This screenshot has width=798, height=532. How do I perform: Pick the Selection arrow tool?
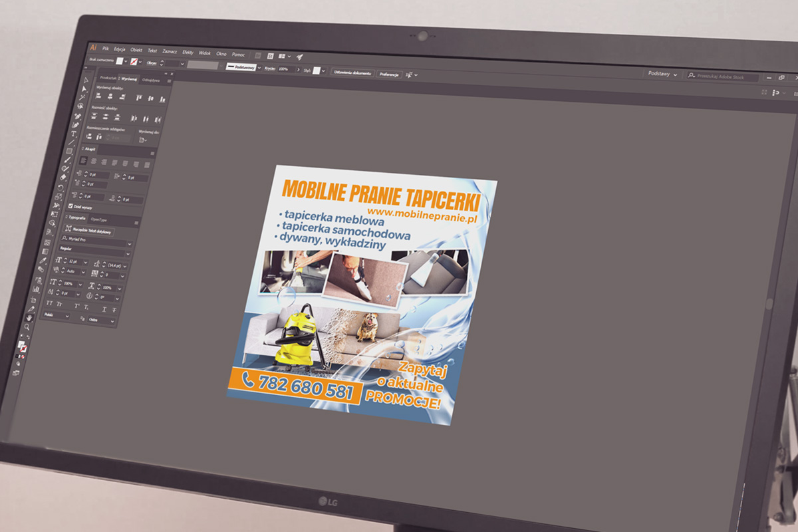pyautogui.click(x=84, y=80)
